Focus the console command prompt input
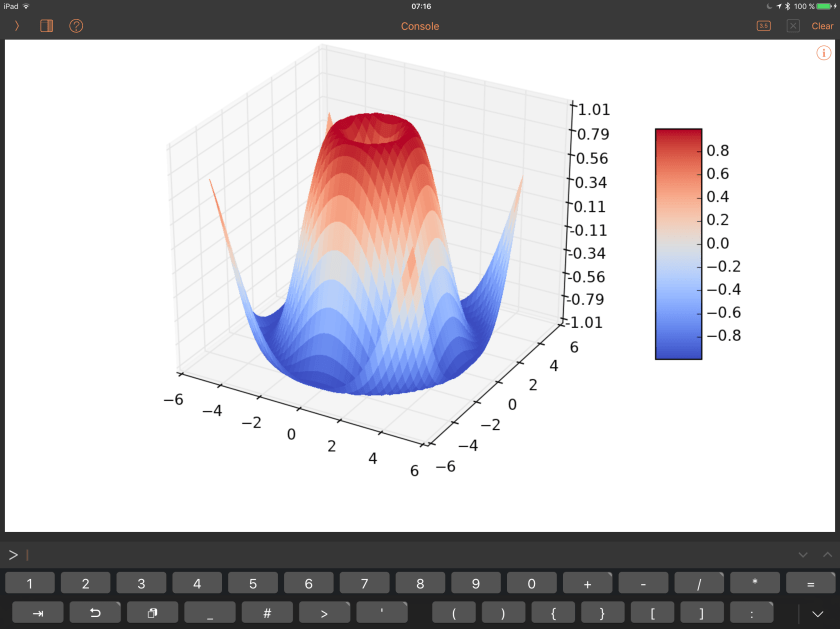The width and height of the screenshot is (840, 629). (x=400, y=554)
